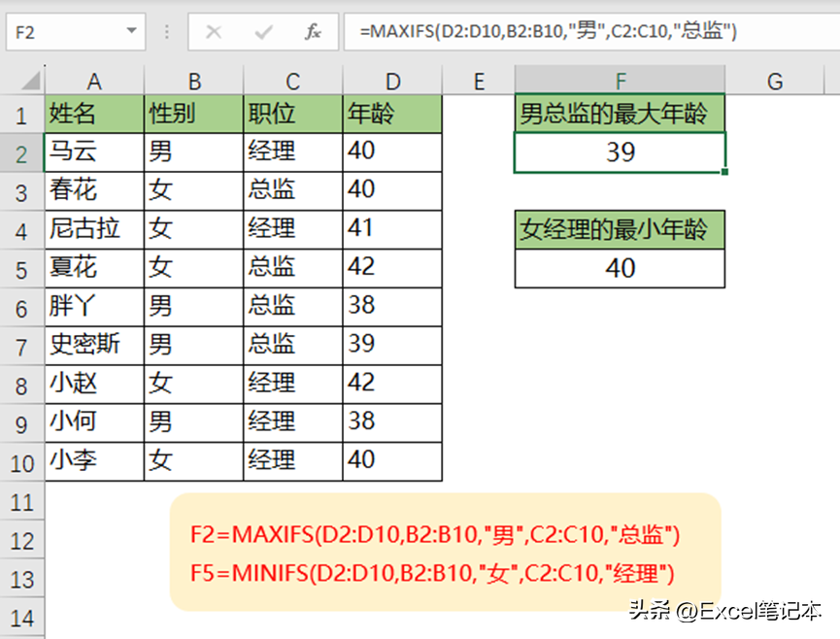Select the cell containing 小何
This screenshot has height=639, width=840.
tap(94, 422)
